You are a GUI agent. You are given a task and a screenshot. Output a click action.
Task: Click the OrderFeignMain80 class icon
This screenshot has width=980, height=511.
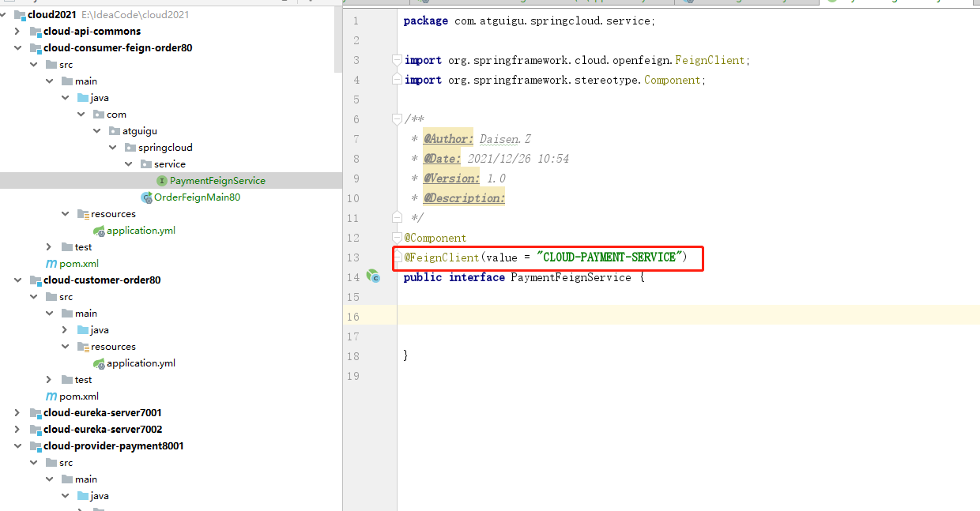(x=146, y=197)
